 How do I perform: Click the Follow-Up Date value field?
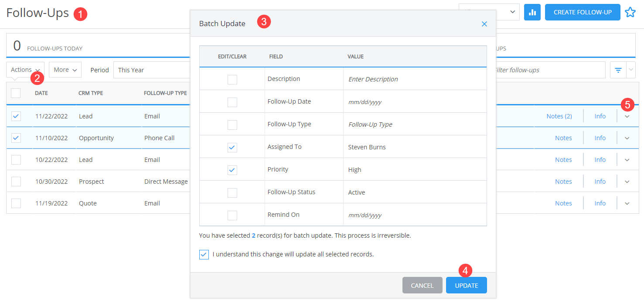pos(415,102)
